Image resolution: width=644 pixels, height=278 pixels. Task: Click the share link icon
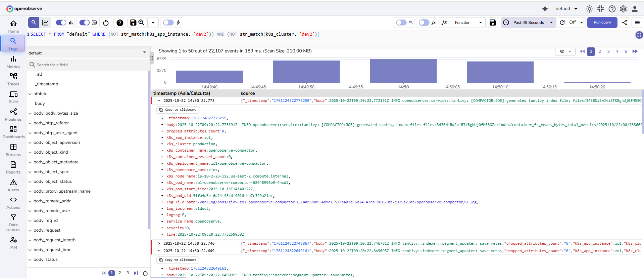coord(624,23)
